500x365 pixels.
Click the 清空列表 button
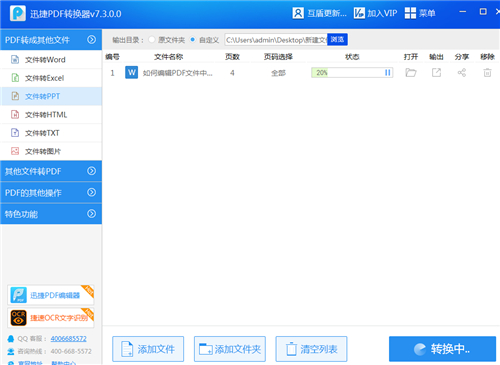coord(311,349)
